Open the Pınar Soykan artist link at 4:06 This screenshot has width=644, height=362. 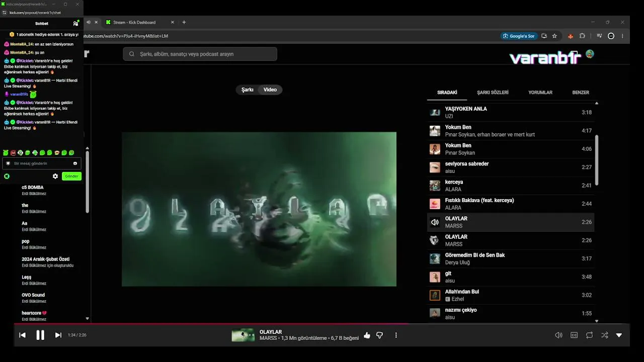460,153
